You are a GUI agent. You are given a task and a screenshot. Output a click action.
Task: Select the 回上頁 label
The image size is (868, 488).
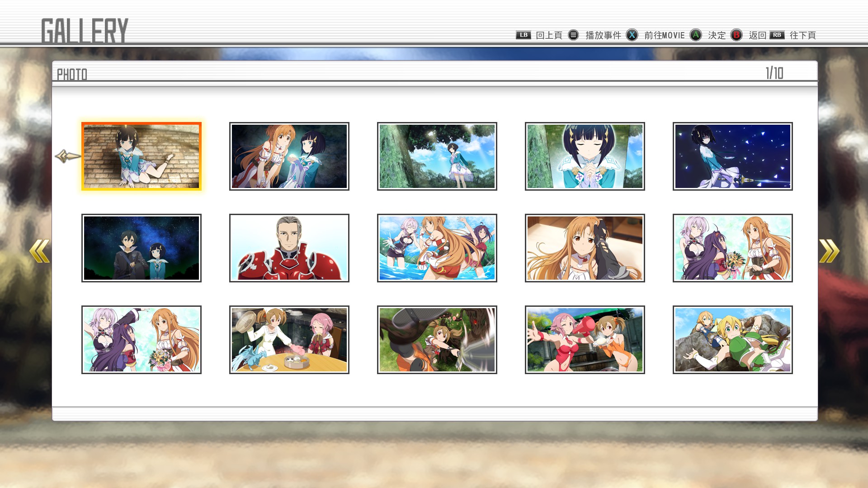click(x=549, y=35)
